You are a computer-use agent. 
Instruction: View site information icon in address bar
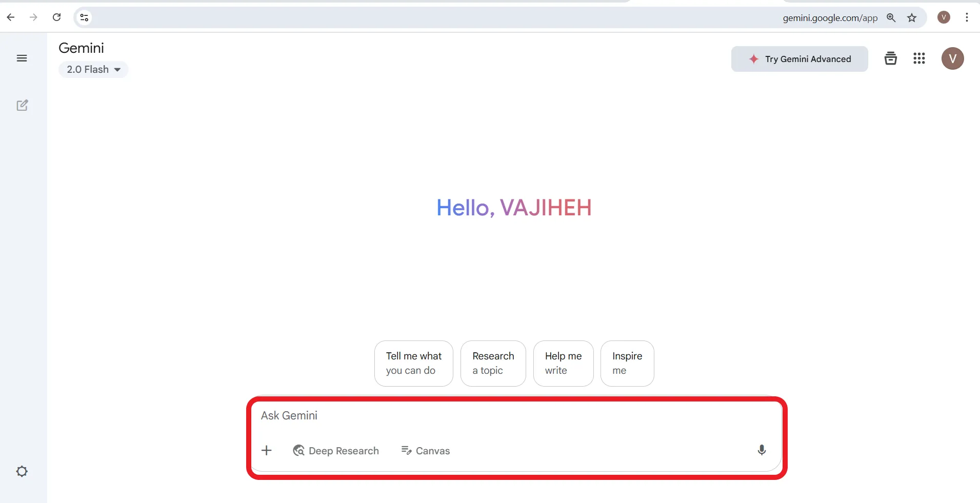[x=84, y=17]
